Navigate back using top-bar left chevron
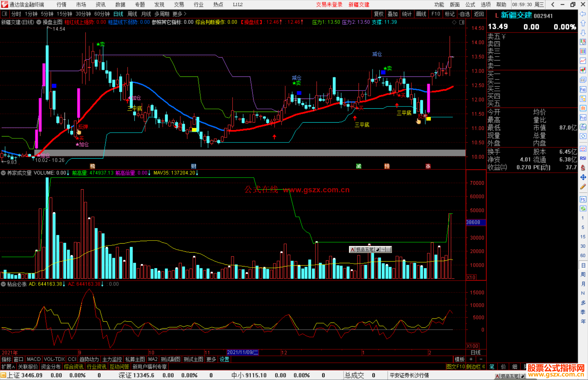The image size is (588, 380). 553,5
